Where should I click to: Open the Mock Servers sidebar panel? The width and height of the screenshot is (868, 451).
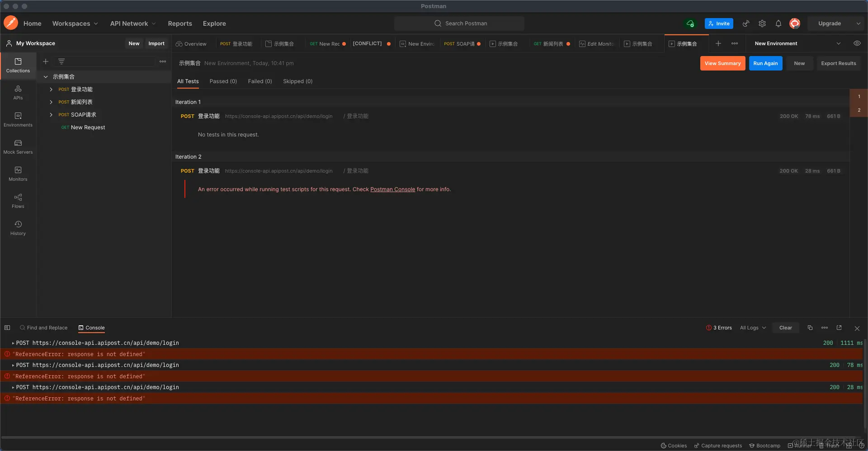pos(18,147)
